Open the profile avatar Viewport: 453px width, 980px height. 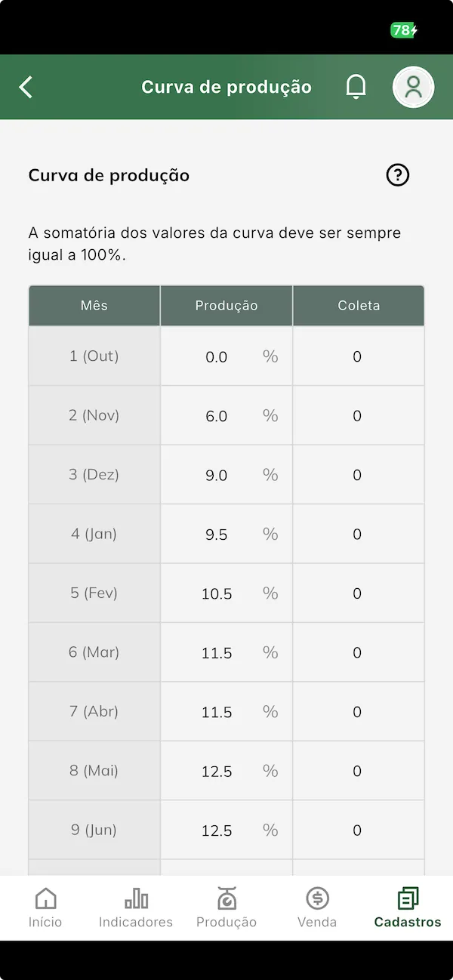(x=413, y=87)
